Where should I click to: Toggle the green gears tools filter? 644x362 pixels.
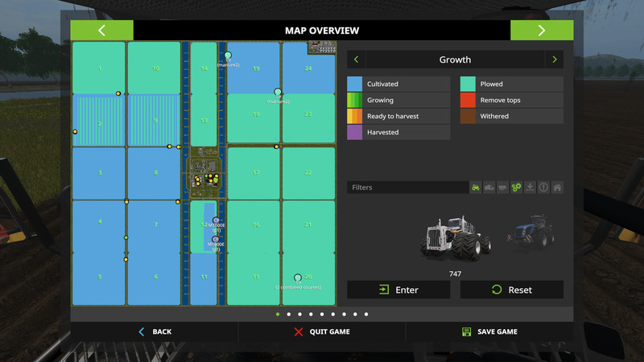[517, 187]
